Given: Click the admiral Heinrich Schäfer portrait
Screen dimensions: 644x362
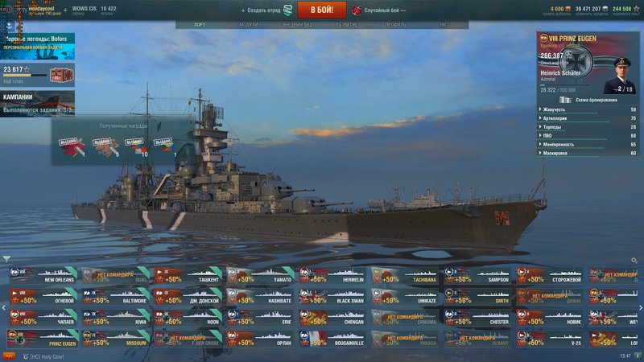Looking at the screenshot, I should point(621,76).
